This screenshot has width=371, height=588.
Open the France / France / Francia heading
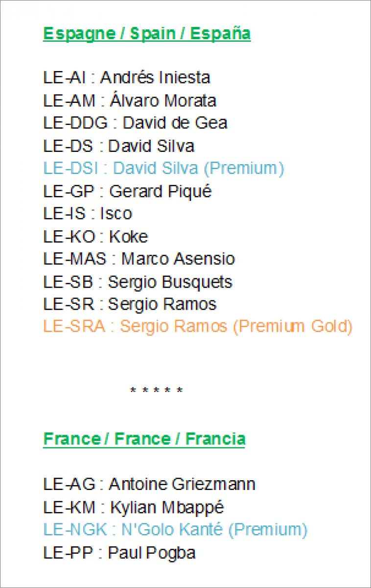144,439
